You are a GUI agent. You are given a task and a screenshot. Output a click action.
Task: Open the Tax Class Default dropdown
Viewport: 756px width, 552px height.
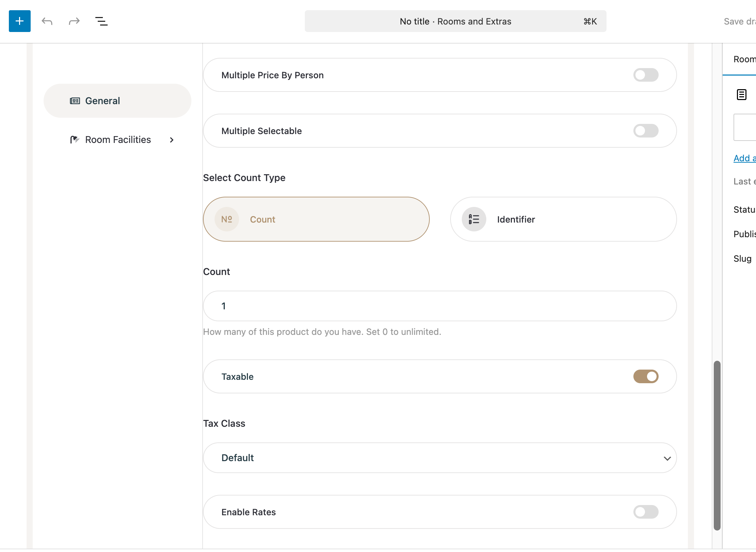click(x=439, y=458)
